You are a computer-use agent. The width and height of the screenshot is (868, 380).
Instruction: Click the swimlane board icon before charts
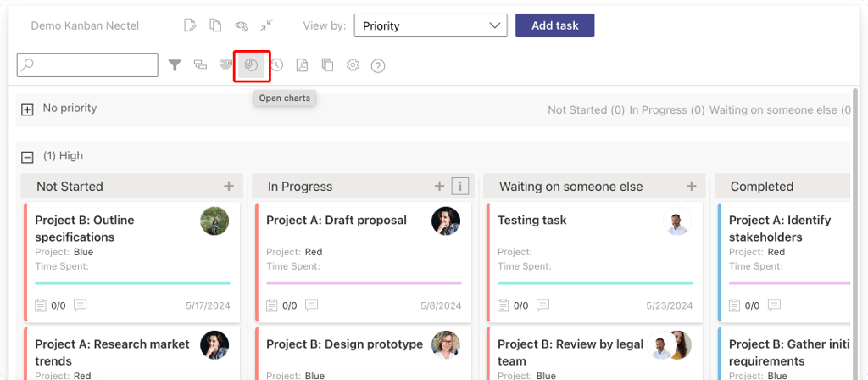coord(225,64)
